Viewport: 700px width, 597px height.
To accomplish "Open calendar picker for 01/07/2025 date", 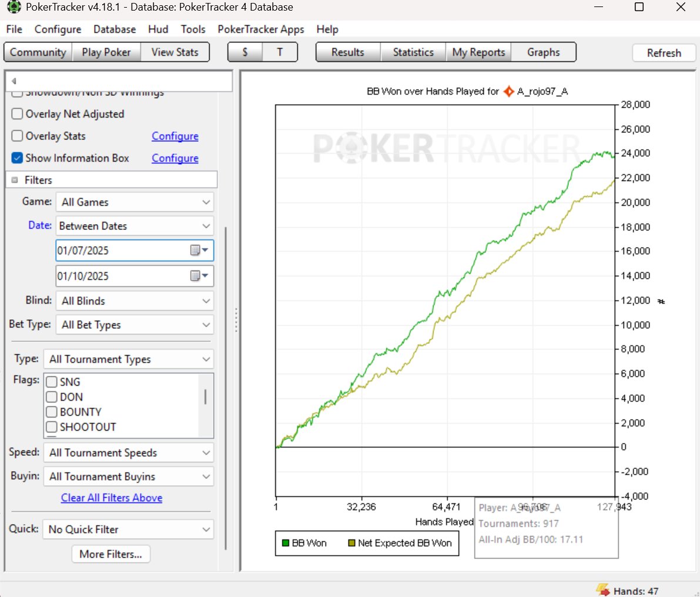I will [199, 250].
